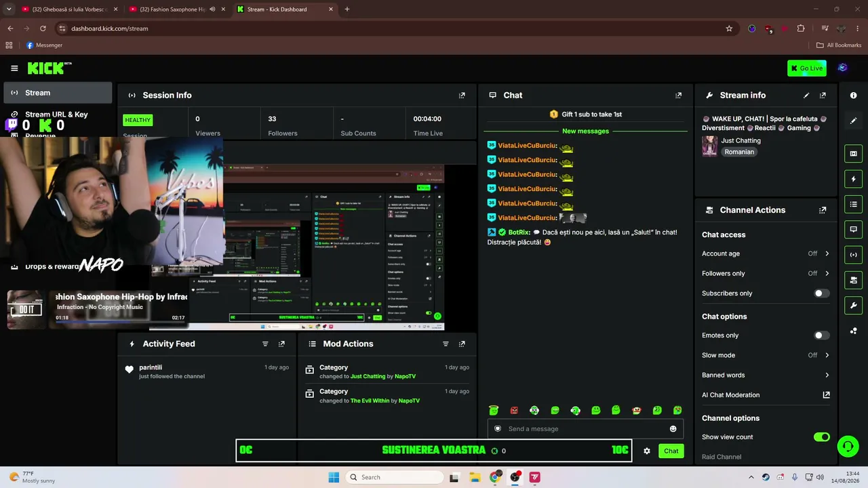Image resolution: width=868 pixels, height=488 pixels.
Task: Open the hamburger sidebar menu
Action: click(x=14, y=68)
